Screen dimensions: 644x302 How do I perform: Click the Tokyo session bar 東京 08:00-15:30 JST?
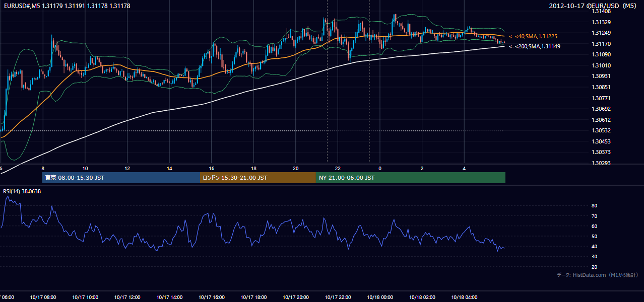(x=121, y=178)
